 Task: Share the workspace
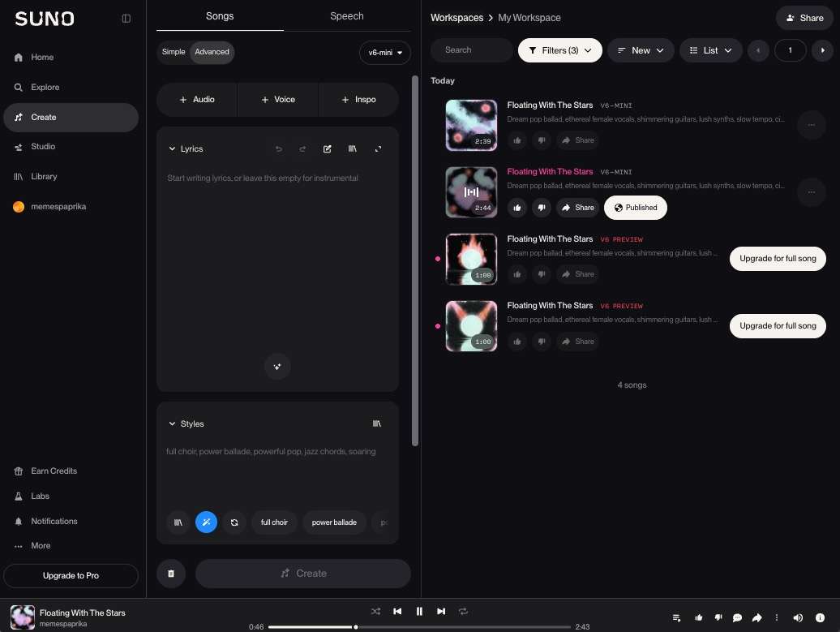click(804, 18)
